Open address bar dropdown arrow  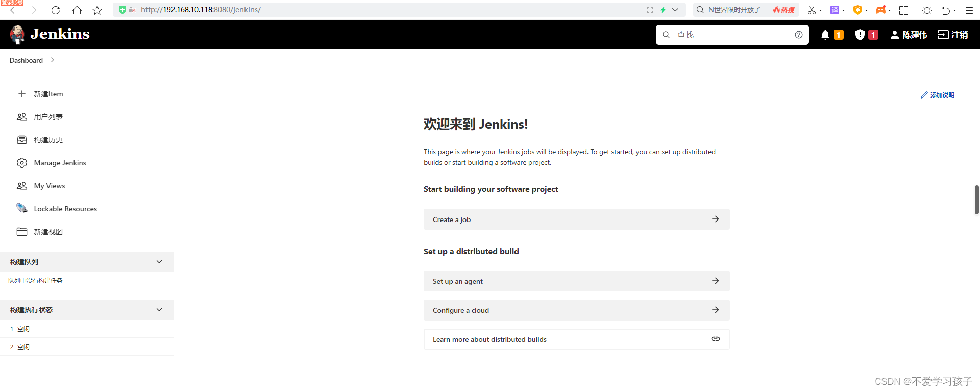675,10
